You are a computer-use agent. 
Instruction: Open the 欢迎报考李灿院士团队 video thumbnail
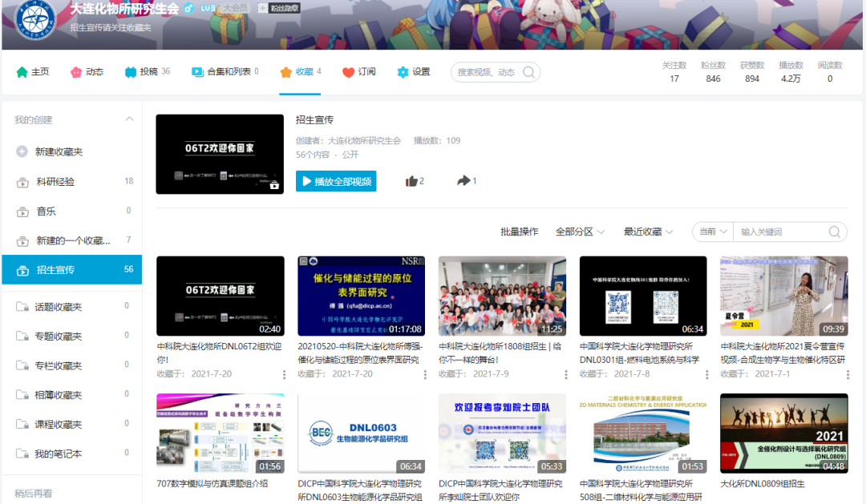(502, 433)
